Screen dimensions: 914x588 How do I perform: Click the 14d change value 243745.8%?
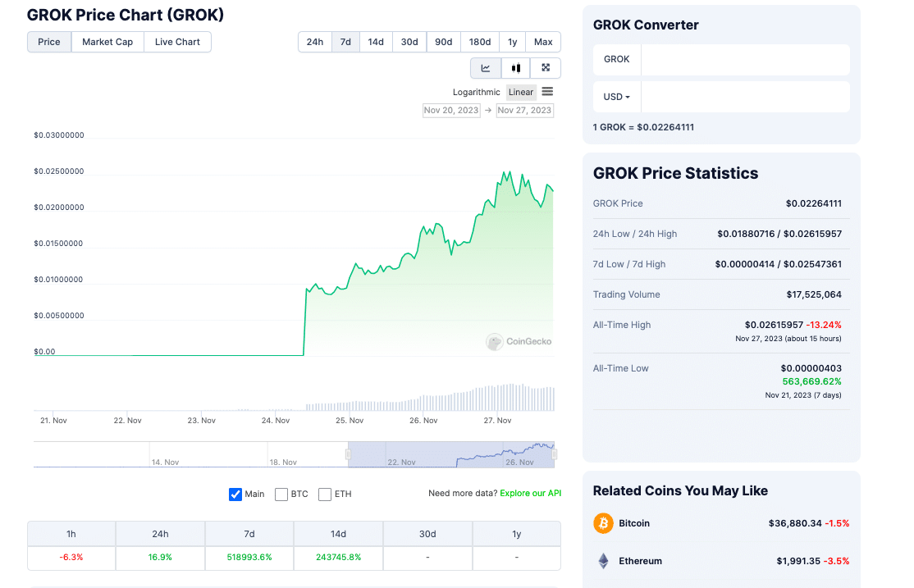(x=338, y=558)
